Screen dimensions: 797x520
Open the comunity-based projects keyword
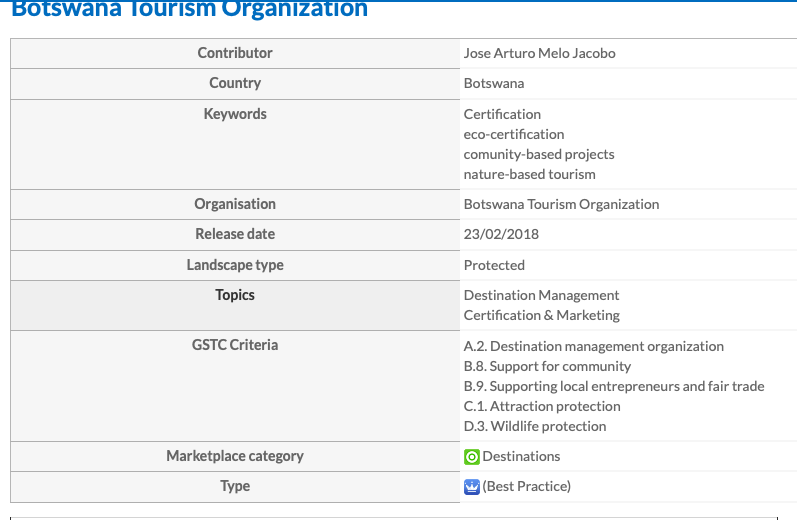coord(539,154)
